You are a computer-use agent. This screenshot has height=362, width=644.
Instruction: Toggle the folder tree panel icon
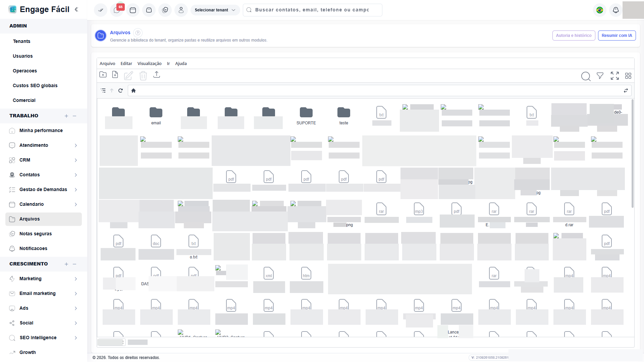pyautogui.click(x=103, y=90)
